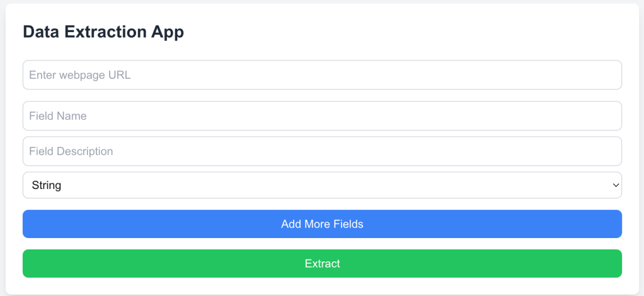Select the webpage URL text box
This screenshot has width=644, height=296.
(x=322, y=75)
